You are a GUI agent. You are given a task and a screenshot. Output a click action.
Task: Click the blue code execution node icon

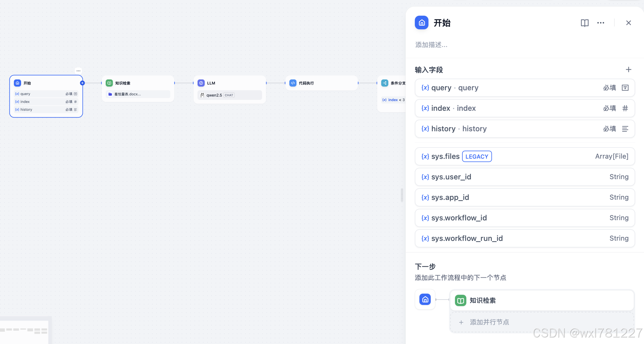point(293,83)
